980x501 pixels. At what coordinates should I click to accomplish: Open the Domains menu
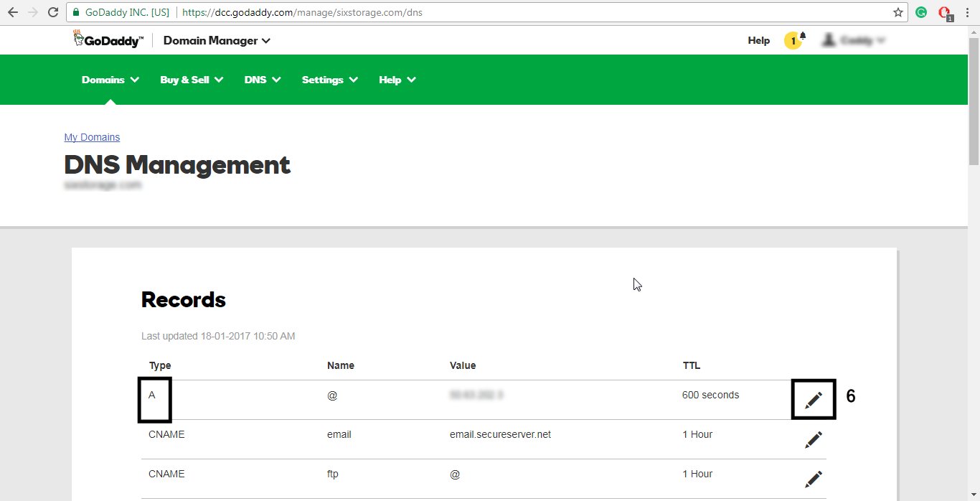(x=110, y=80)
